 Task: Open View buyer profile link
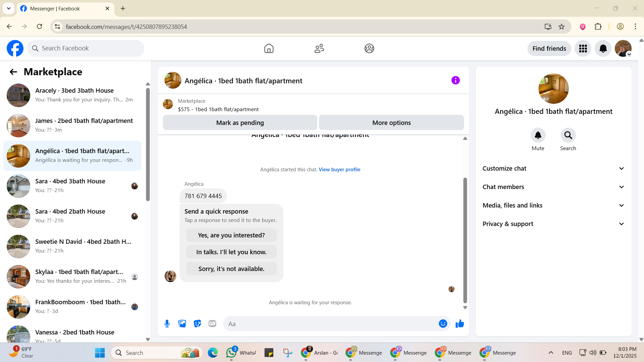[x=339, y=170]
